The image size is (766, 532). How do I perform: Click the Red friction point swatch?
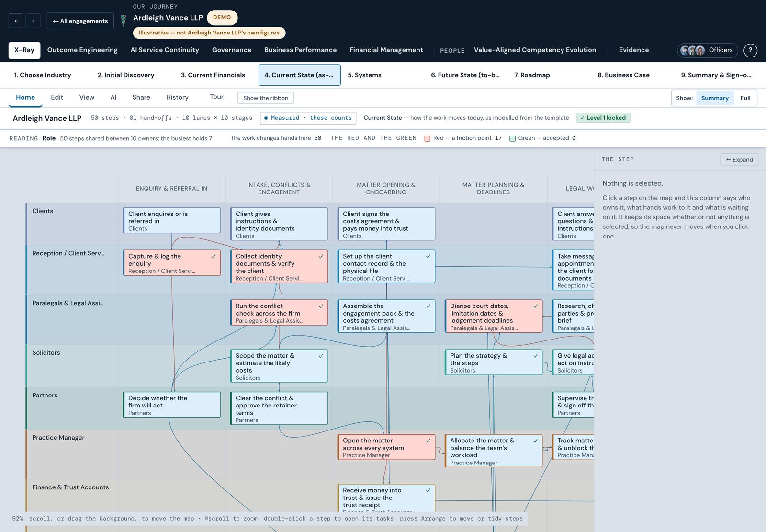coord(428,138)
